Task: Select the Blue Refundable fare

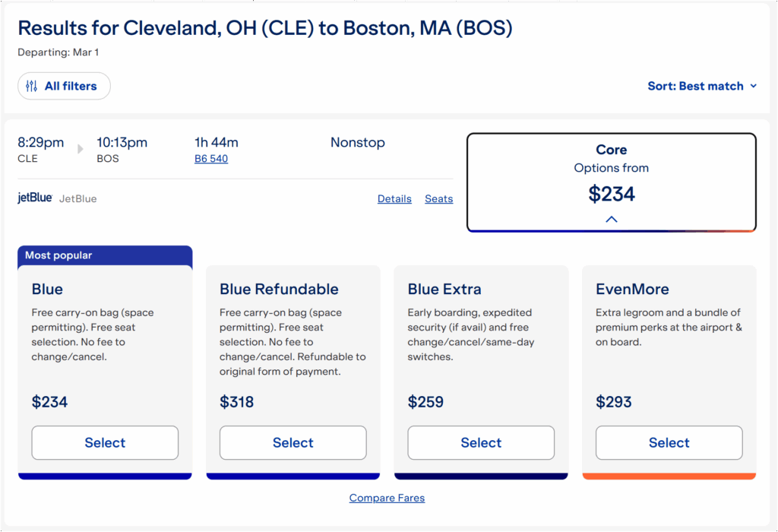Action: click(x=293, y=443)
